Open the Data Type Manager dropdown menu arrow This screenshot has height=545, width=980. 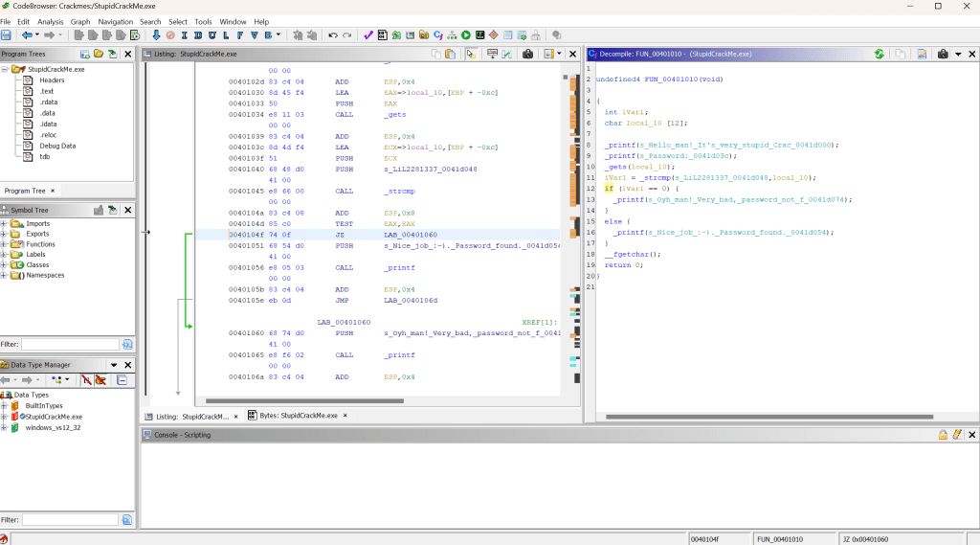(x=114, y=365)
